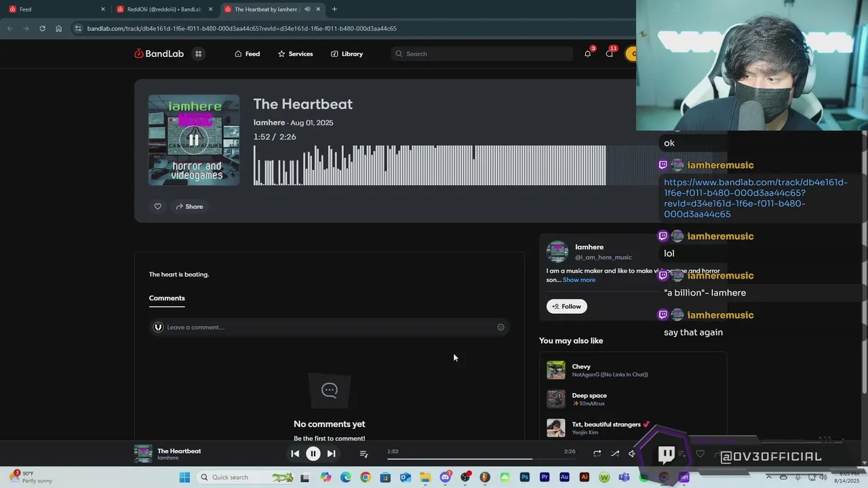
Task: Click the Leave a comment field
Action: tap(330, 327)
